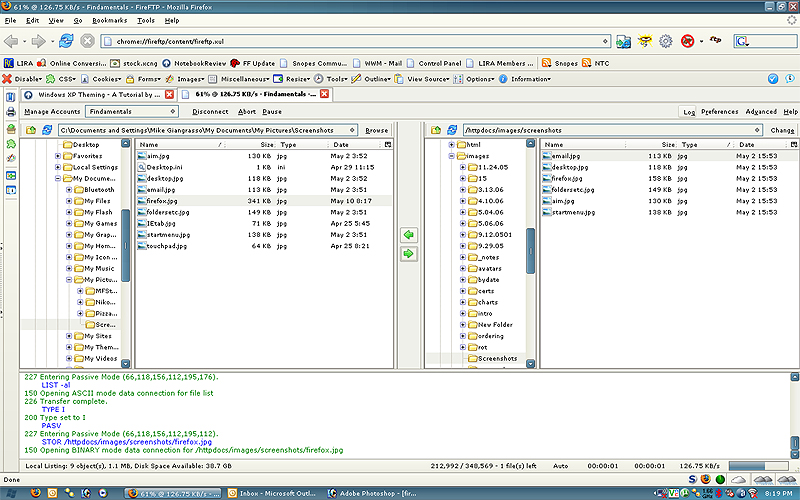
Task: Click the Disable red X developer icon
Action: (7, 79)
